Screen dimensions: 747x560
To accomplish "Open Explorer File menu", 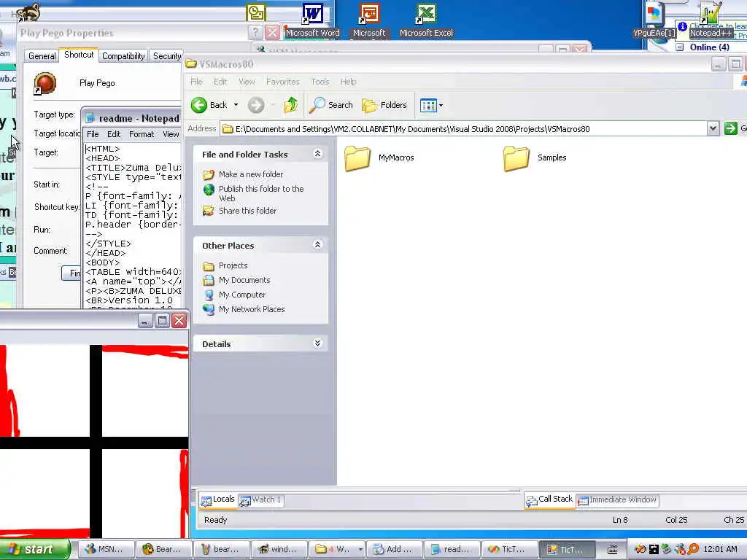I will click(197, 82).
